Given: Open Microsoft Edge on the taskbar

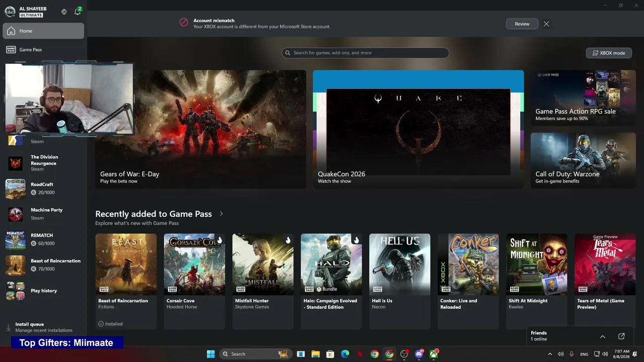Looking at the screenshot, I should click(x=345, y=354).
